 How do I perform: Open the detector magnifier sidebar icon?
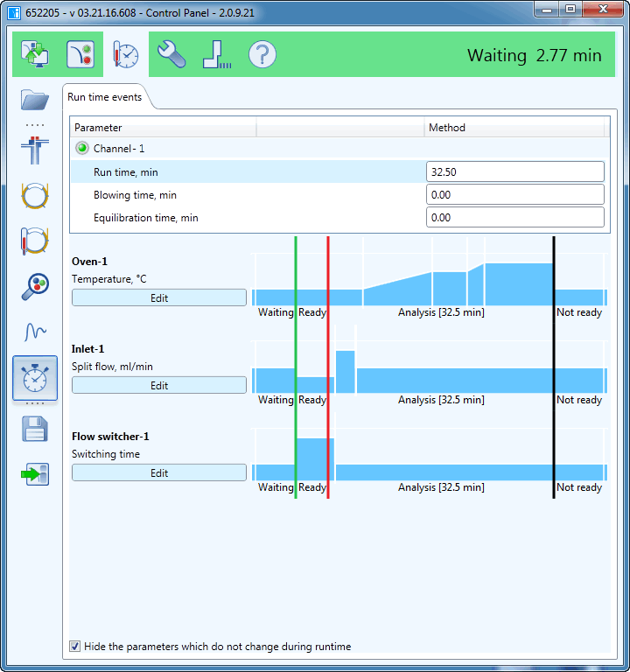point(35,286)
